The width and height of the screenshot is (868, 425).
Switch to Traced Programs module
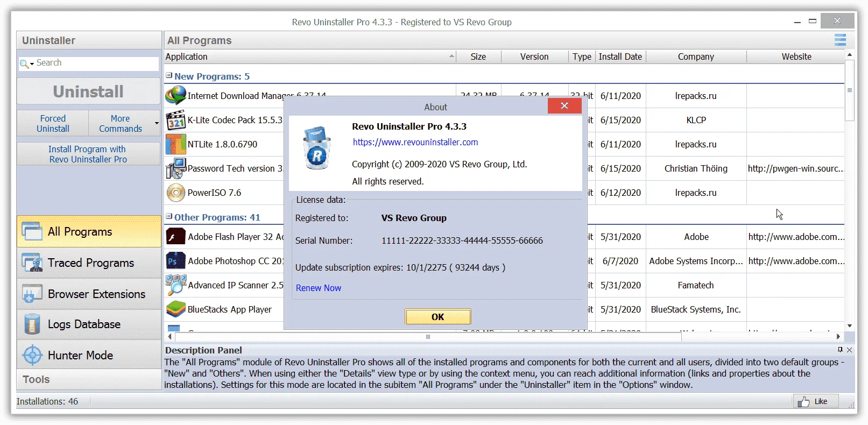coord(89,263)
